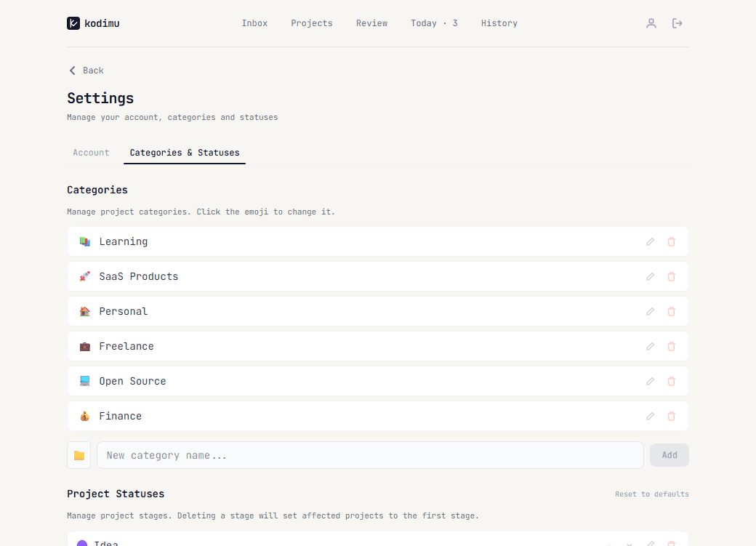Delete the SaaS Products category

672,277
